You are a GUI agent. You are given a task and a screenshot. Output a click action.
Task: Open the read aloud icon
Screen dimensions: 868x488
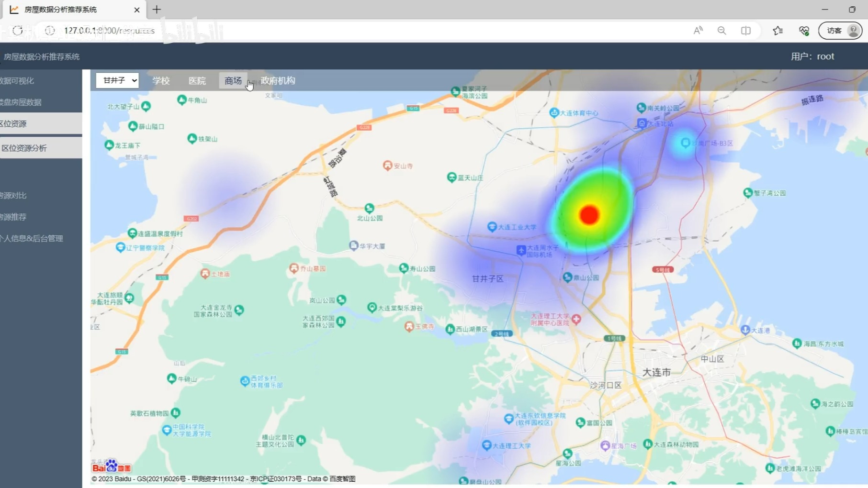[698, 31]
